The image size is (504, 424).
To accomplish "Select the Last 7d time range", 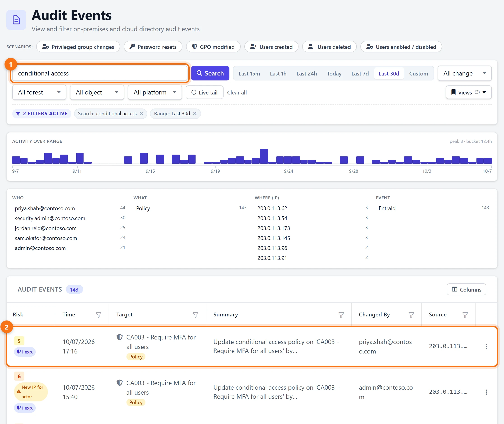I will coord(360,73).
